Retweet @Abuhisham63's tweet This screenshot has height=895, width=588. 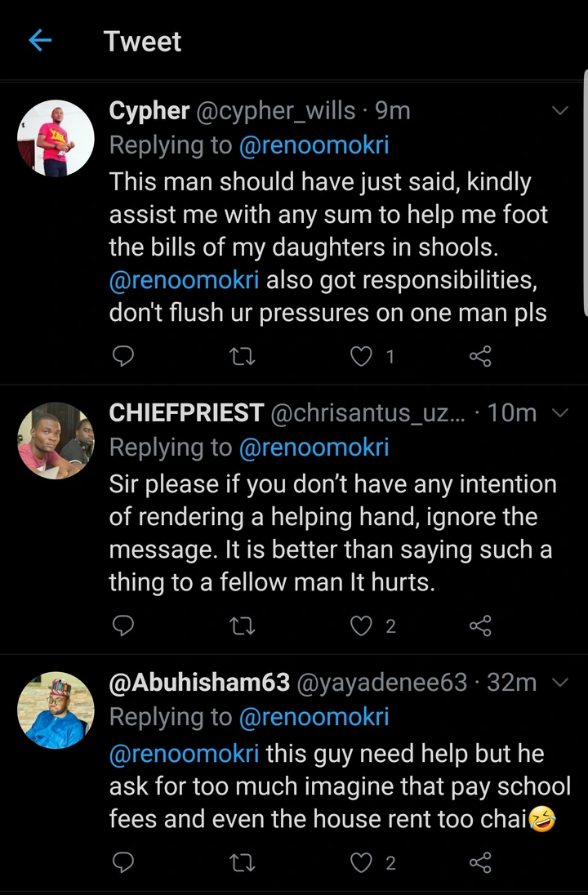pos(242,862)
